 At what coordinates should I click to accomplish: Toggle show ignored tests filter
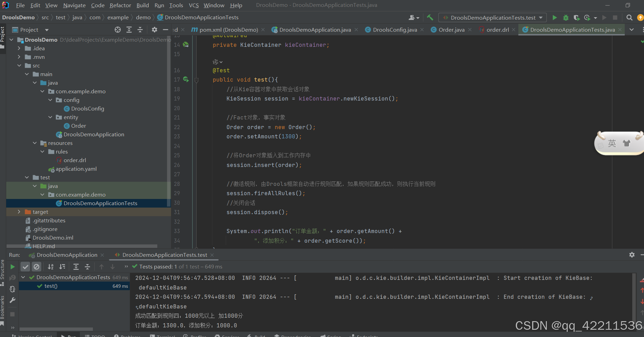click(36, 267)
